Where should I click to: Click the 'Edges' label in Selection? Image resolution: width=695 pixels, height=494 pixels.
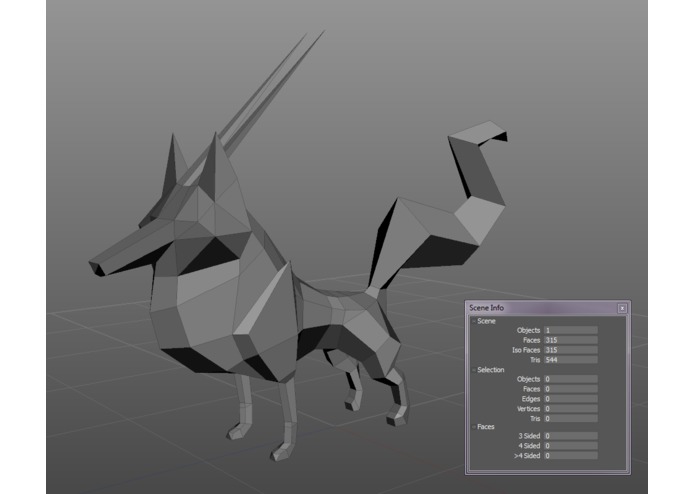coord(531,399)
